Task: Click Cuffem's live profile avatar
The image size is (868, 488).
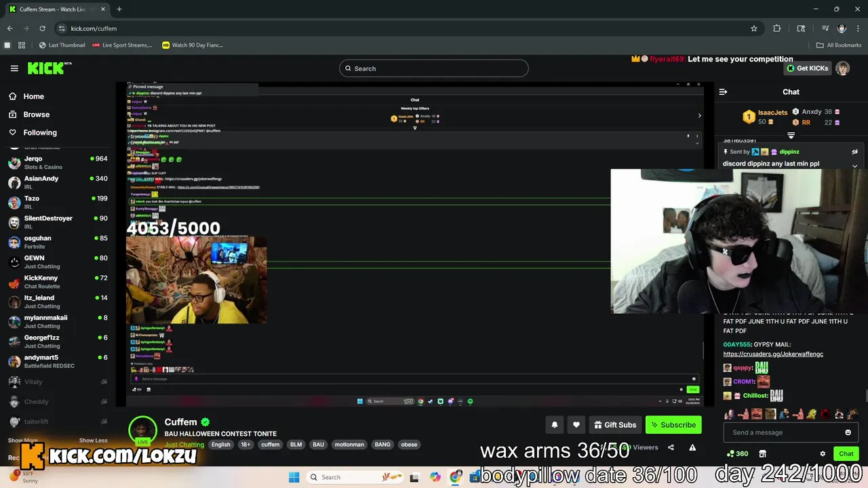Action: tap(142, 430)
